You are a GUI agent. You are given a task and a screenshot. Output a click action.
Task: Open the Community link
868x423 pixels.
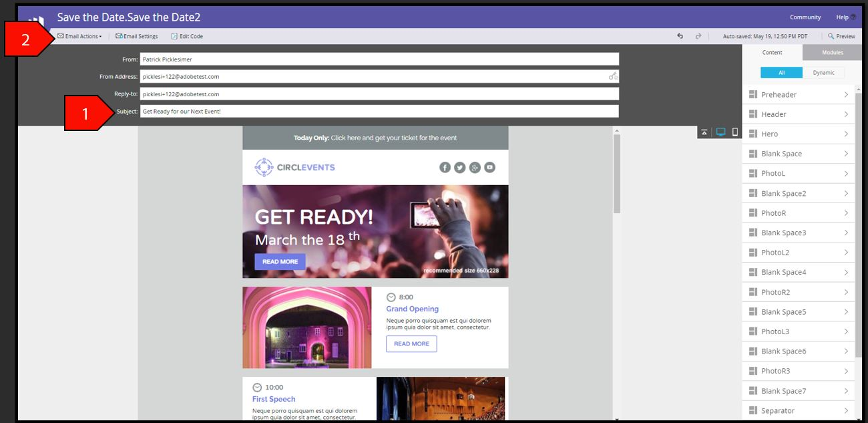(x=805, y=17)
